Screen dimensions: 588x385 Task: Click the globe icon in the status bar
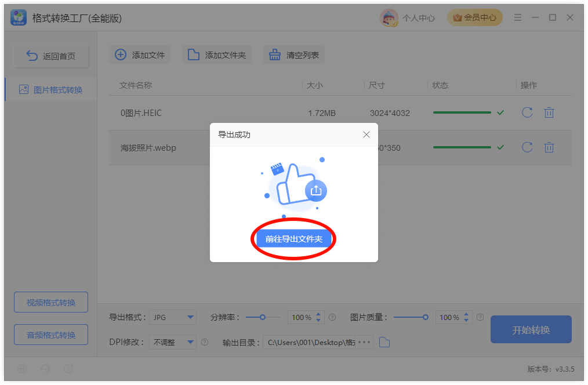point(22,369)
